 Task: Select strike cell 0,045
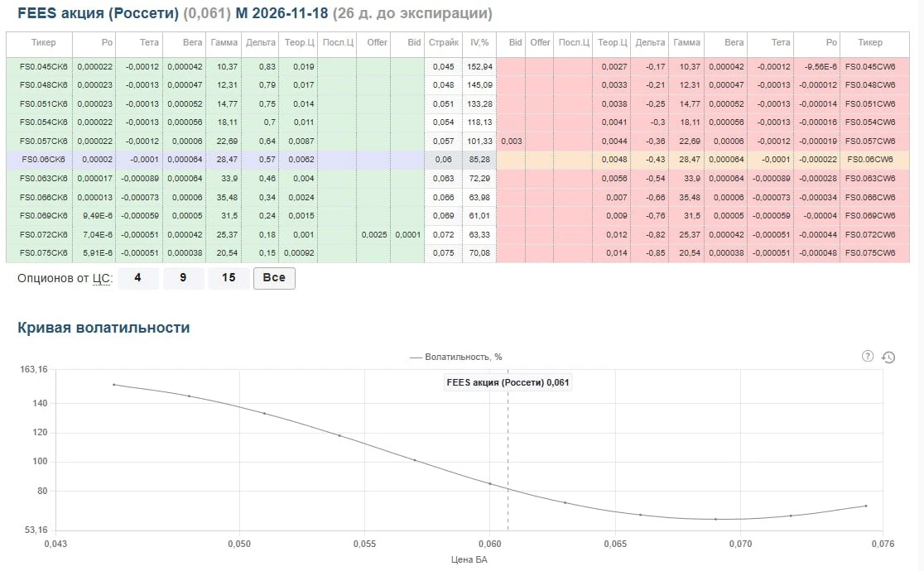coord(443,66)
